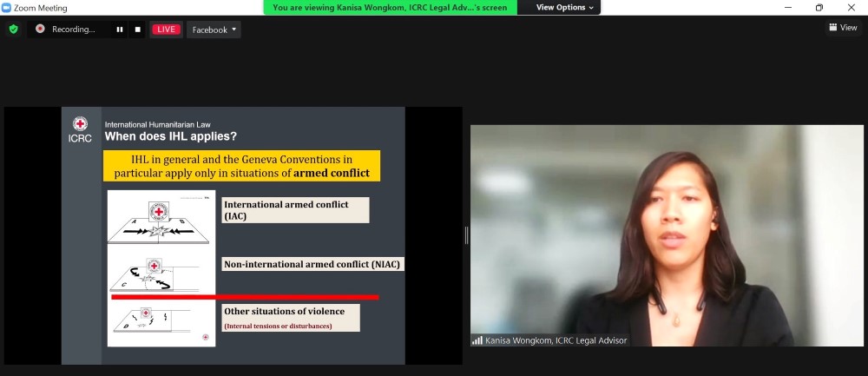Open the View layout button
The width and height of the screenshot is (868, 376).
(842, 28)
